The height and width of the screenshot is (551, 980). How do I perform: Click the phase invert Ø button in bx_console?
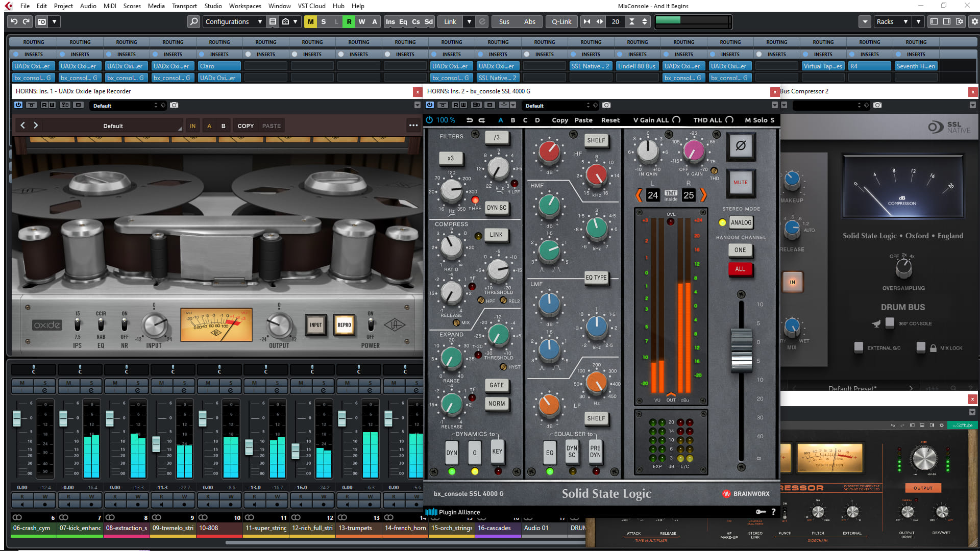[x=741, y=146]
